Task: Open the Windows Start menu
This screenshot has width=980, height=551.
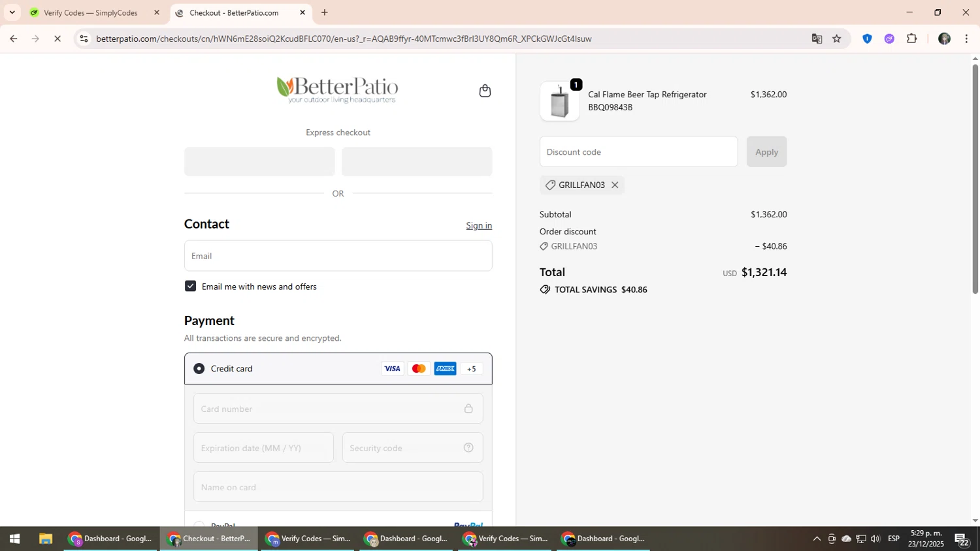Action: (x=14, y=539)
